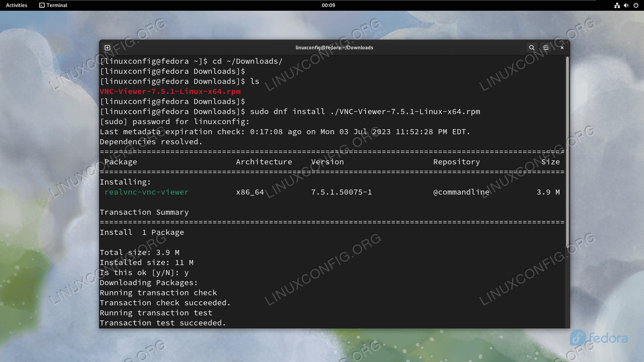Viewport: 644px width, 362px height.
Task: Click the 'Installed size: 11 M' line
Action: click(147, 263)
